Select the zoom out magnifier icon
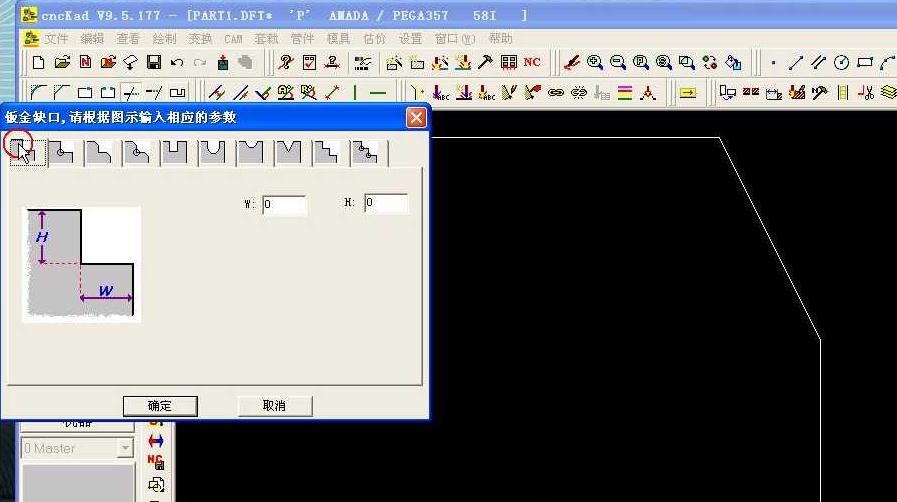Viewport: 897px width, 502px height. pos(618,62)
